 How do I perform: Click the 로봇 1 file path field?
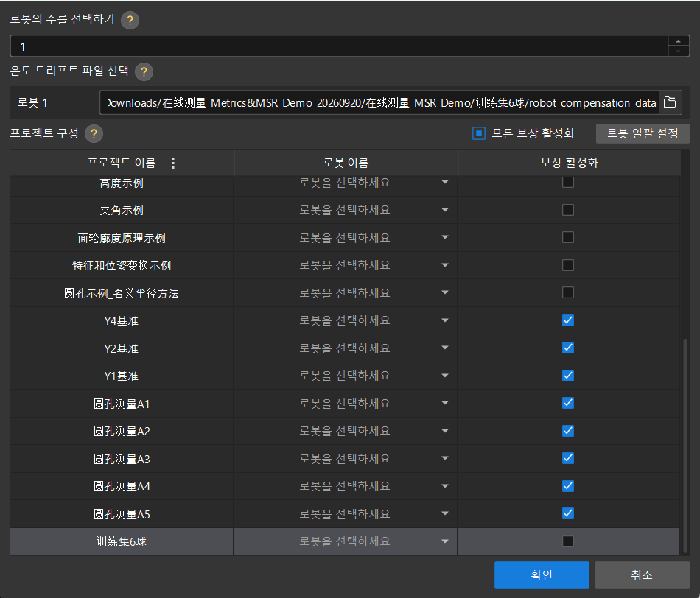tap(379, 102)
